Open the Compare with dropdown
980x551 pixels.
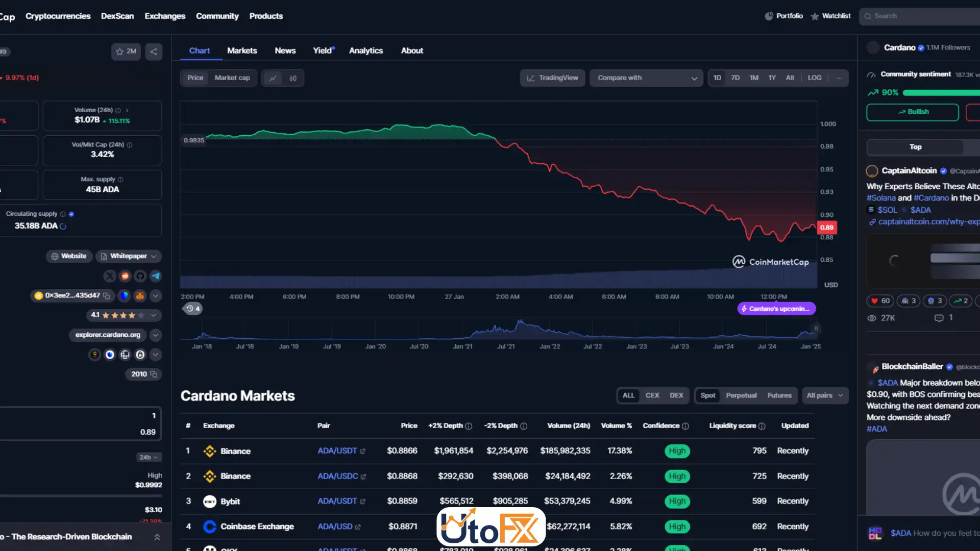647,78
